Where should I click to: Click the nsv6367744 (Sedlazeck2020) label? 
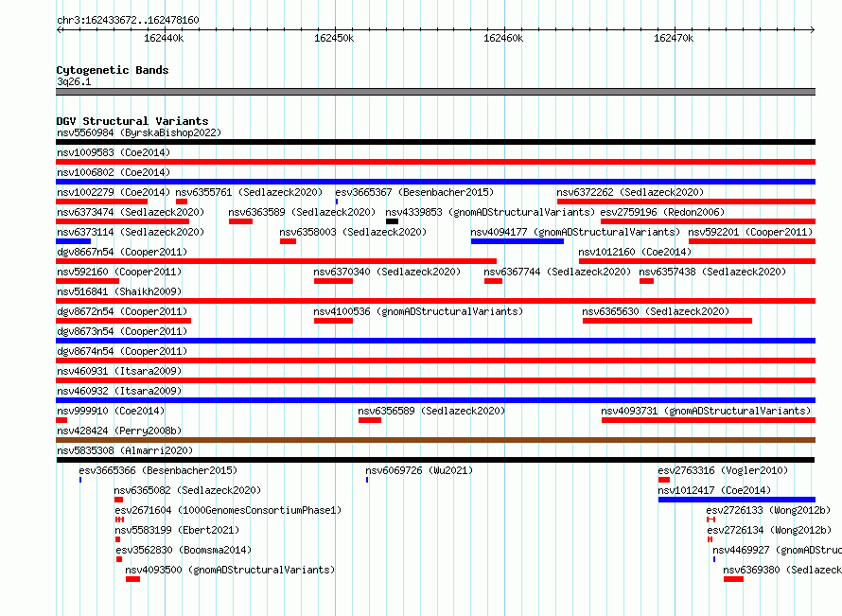pyautogui.click(x=557, y=272)
